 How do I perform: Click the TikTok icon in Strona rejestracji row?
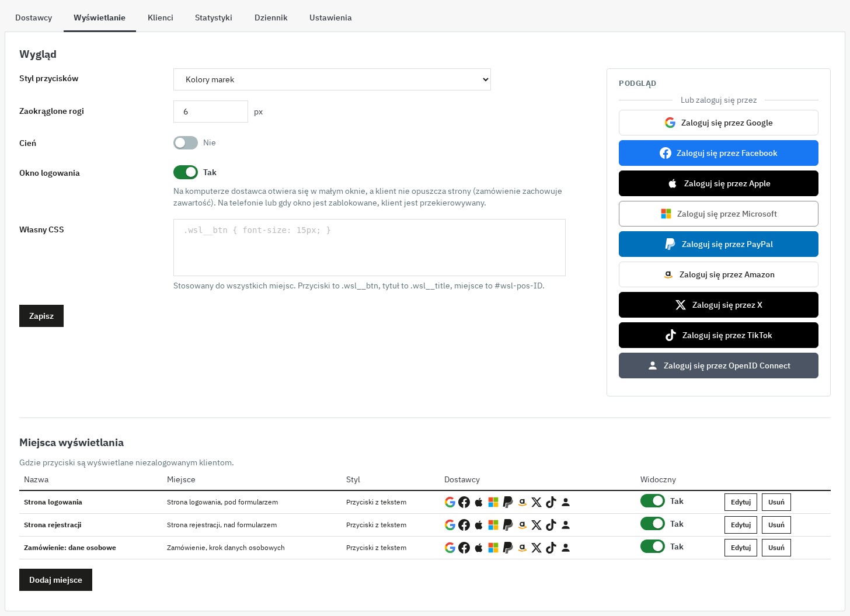(x=551, y=525)
